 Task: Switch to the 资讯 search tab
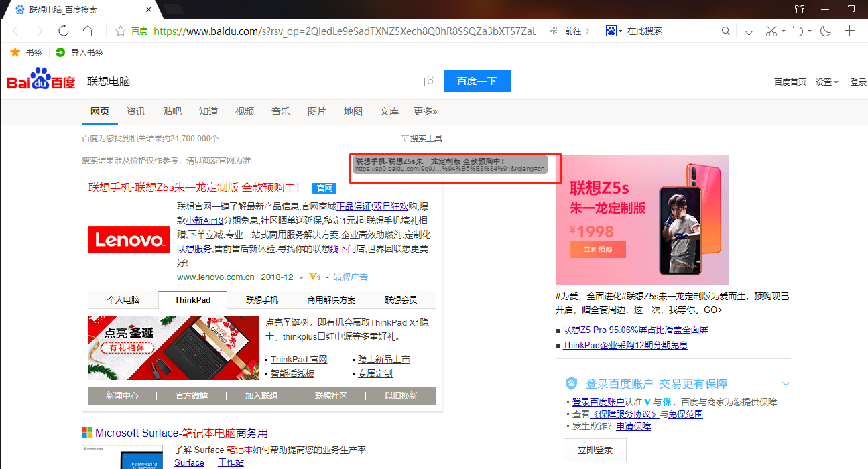(136, 111)
